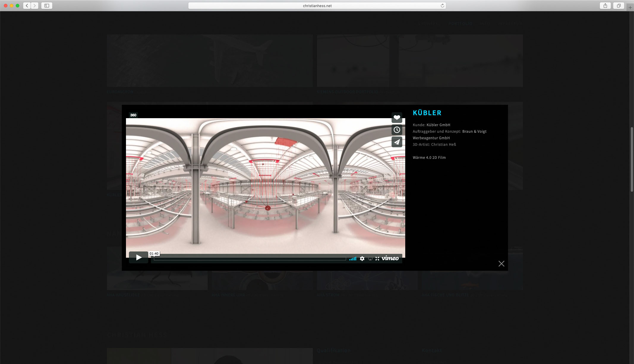
Task: Play the Kübler Vimeo video
Action: [x=138, y=257]
